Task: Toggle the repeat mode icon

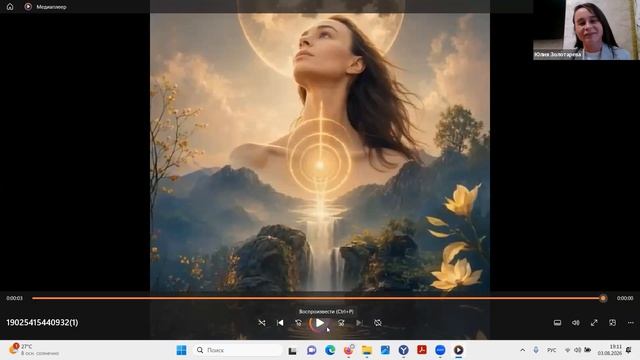Action: (x=378, y=323)
